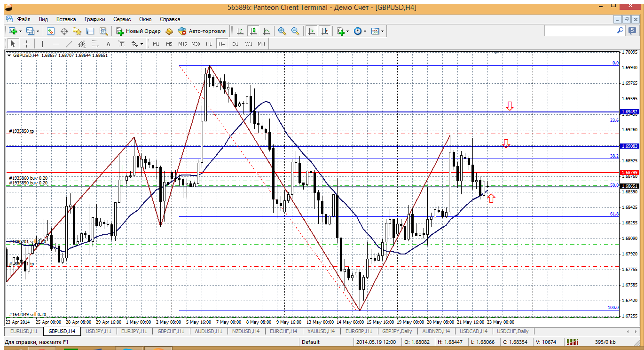
Task: Switch to the USDJPY,H1 chart tab
Action: click(98, 332)
